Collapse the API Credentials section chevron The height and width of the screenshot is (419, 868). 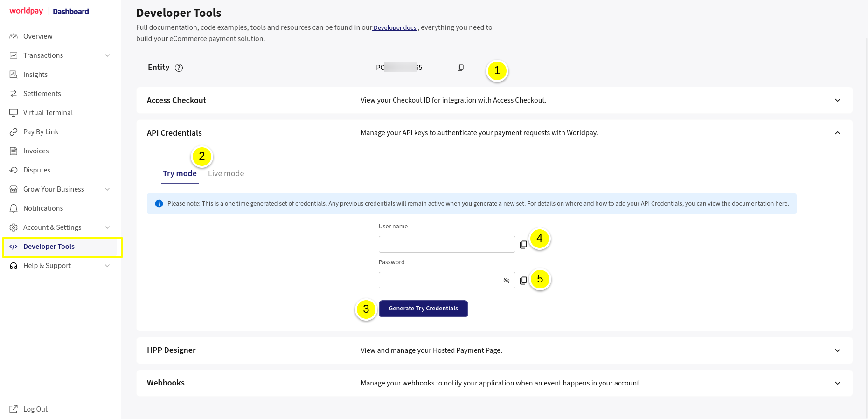click(838, 133)
